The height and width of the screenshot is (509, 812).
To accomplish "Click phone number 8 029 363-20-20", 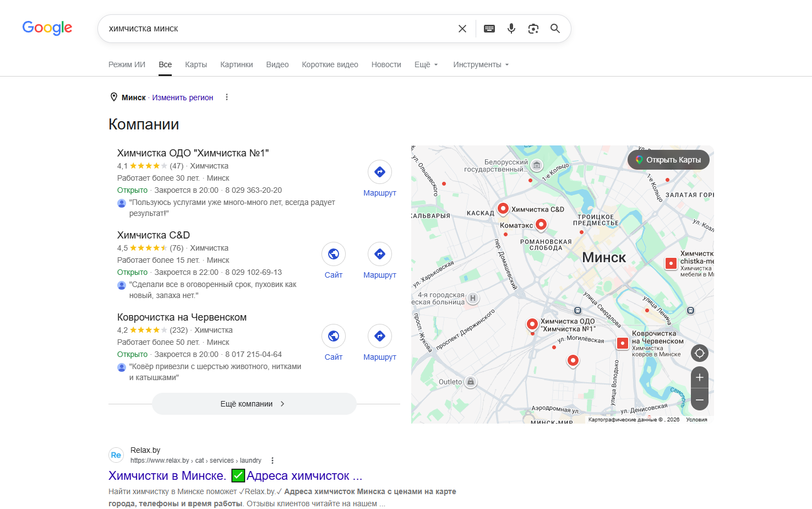I will pos(253,190).
